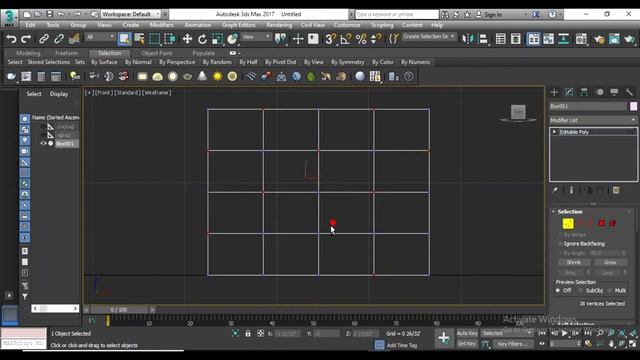This screenshot has height=360, width=640.
Task: Click the Grow selection button
Action: (x=610, y=262)
